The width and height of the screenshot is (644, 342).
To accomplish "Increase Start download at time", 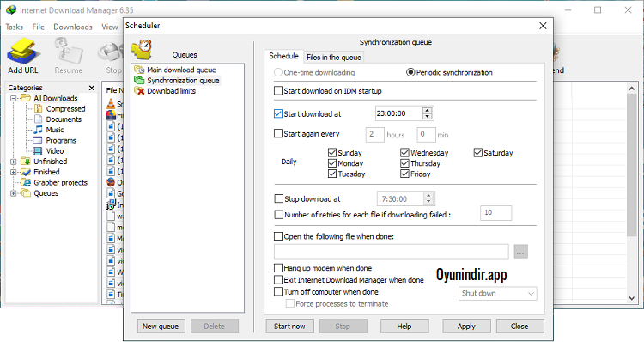I will 427,111.
